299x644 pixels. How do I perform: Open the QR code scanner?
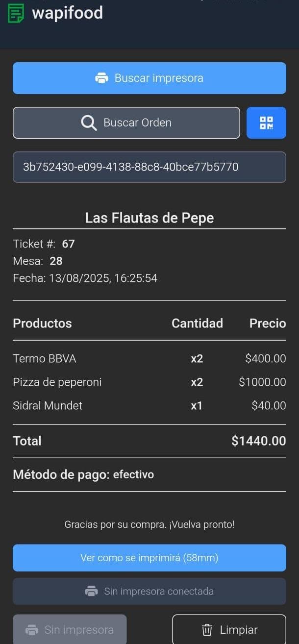pyautogui.click(x=266, y=123)
